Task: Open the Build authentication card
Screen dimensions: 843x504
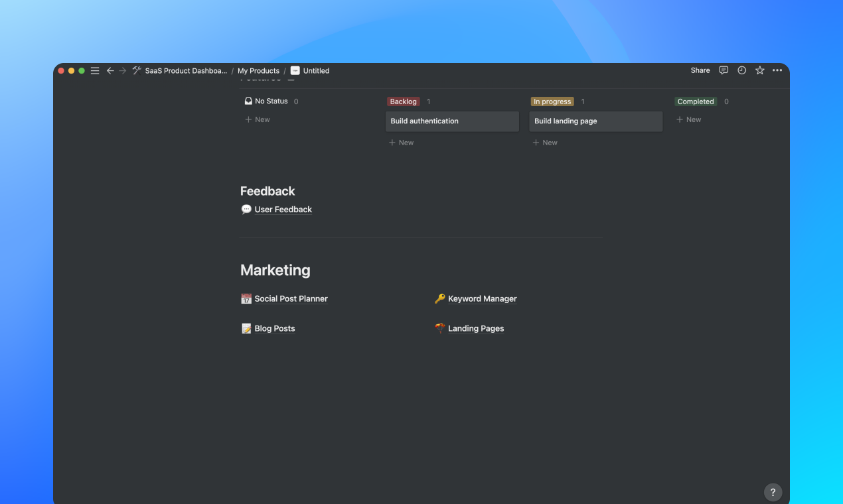Action: click(x=452, y=121)
